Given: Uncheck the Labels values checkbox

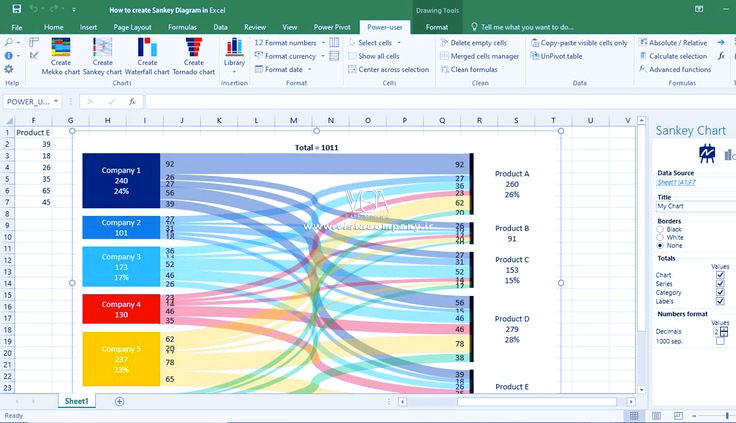Looking at the screenshot, I should pyautogui.click(x=720, y=302).
